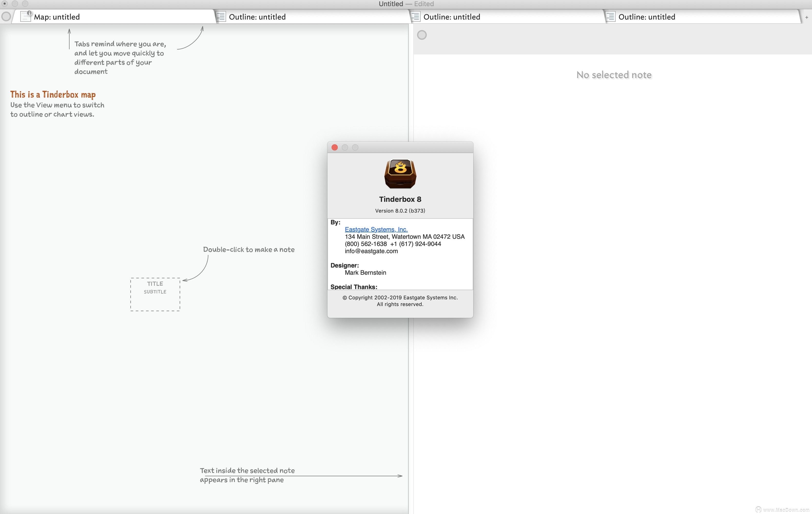
Task: Click the Special Thanks heading
Action: 354,287
